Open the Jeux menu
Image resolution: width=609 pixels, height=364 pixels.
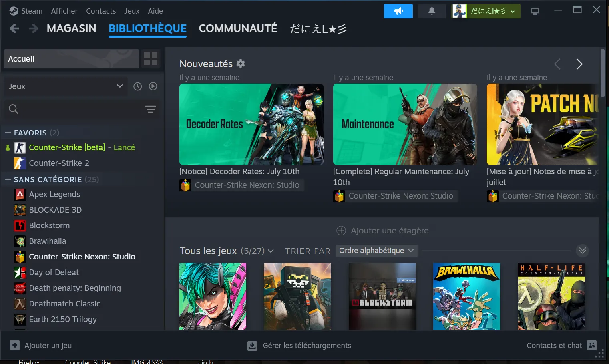(x=132, y=11)
